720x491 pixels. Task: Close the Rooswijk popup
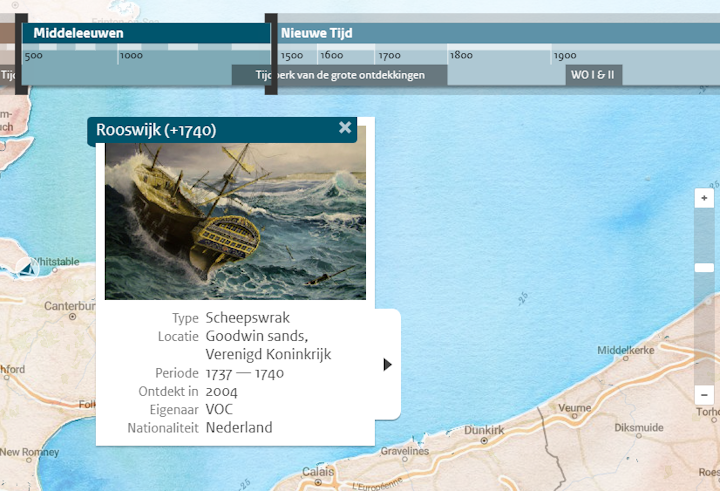click(345, 128)
